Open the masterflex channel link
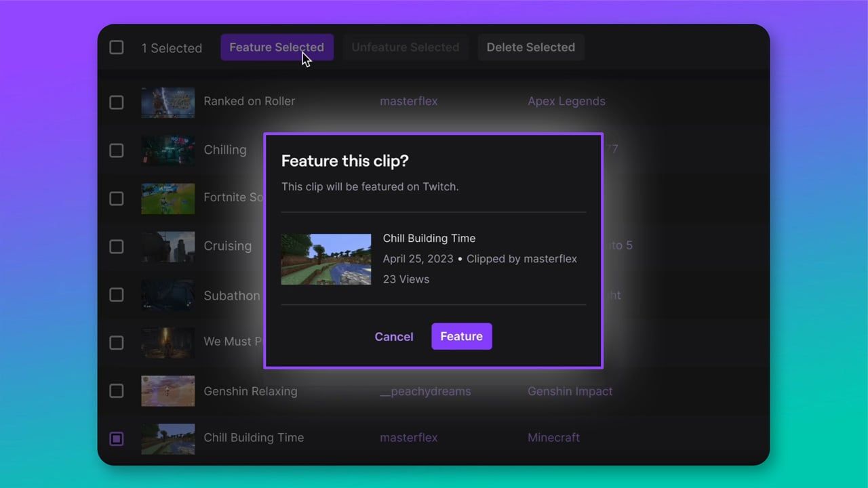 coord(409,101)
